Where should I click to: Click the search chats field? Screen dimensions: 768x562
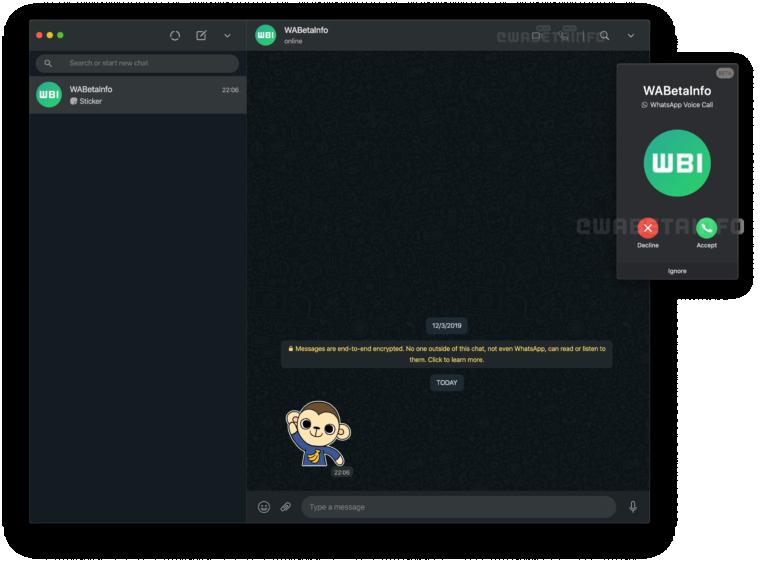coord(137,63)
